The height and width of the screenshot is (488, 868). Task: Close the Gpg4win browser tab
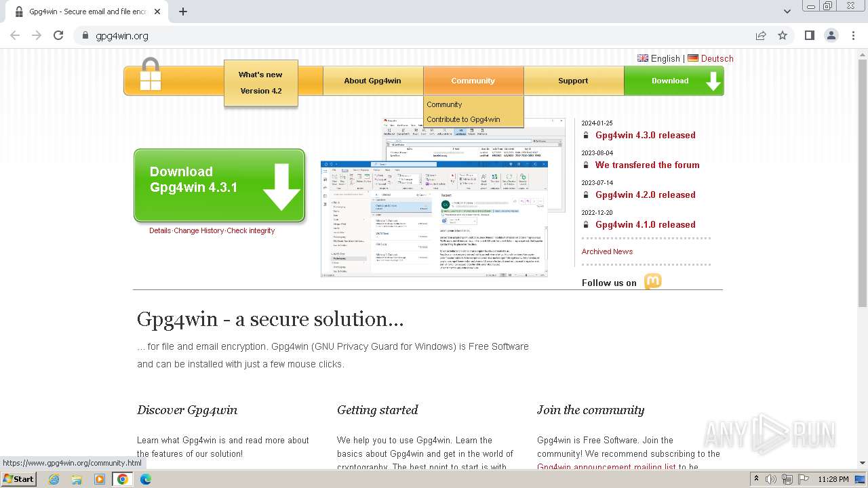(x=157, y=12)
